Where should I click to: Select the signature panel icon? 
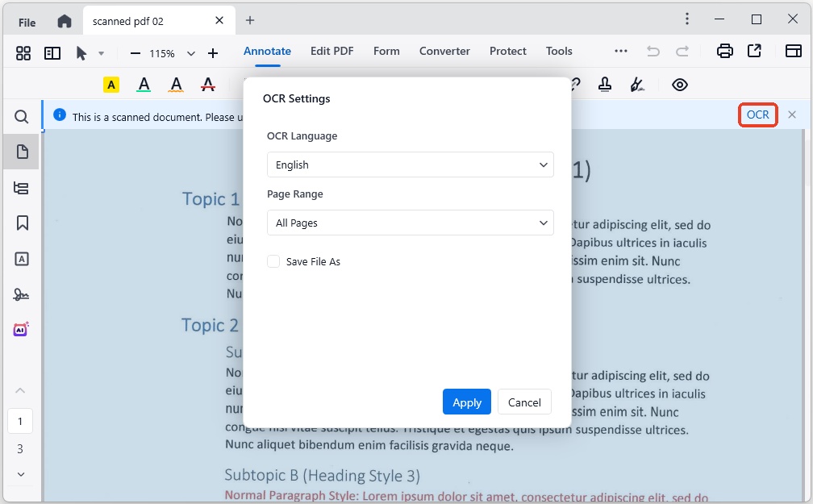[21, 294]
